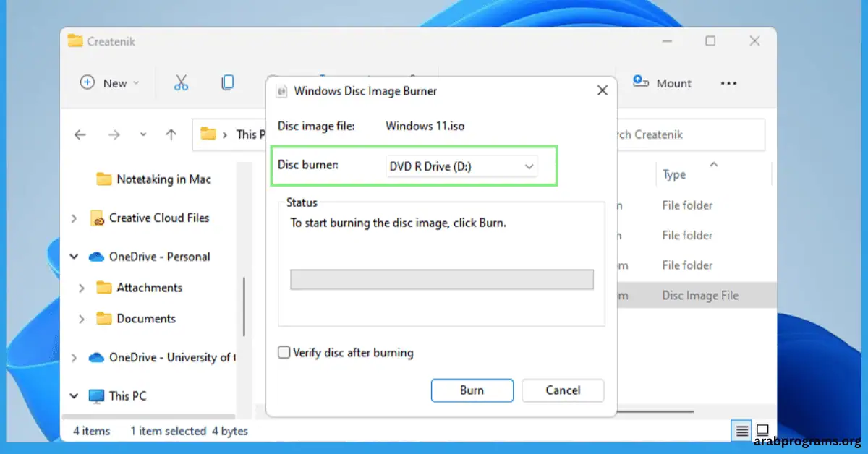This screenshot has width=868, height=454.
Task: Go back using the left arrow
Action: pos(80,134)
